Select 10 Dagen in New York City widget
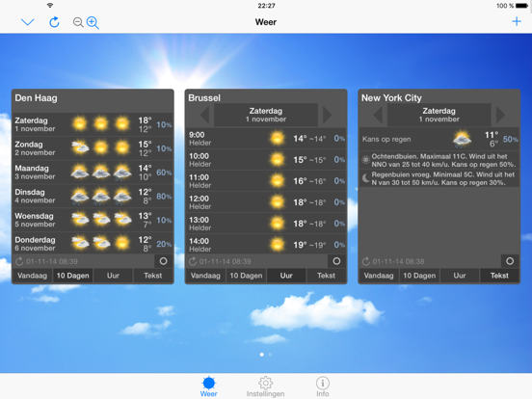This screenshot has height=399, width=532. tap(419, 276)
